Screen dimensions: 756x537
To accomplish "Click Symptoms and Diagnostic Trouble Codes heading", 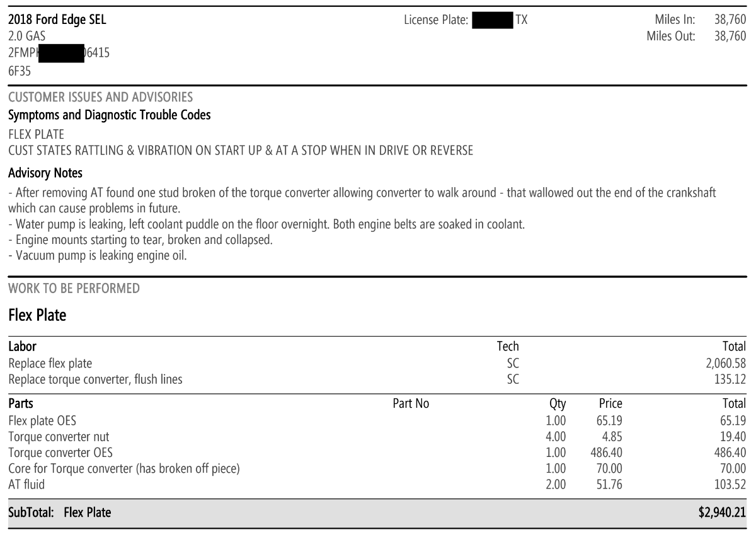I will coord(110,115).
